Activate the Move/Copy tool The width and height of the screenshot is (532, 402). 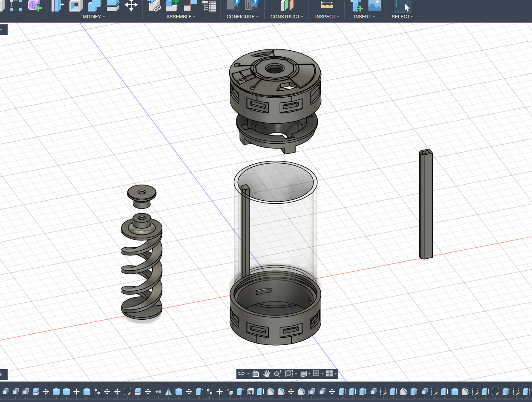(x=131, y=6)
